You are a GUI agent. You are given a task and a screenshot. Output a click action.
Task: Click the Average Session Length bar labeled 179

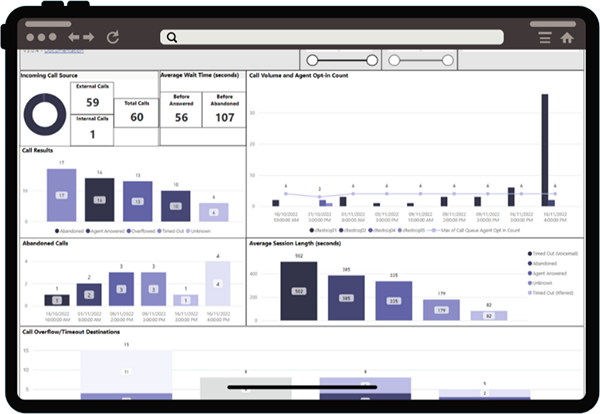click(x=441, y=310)
